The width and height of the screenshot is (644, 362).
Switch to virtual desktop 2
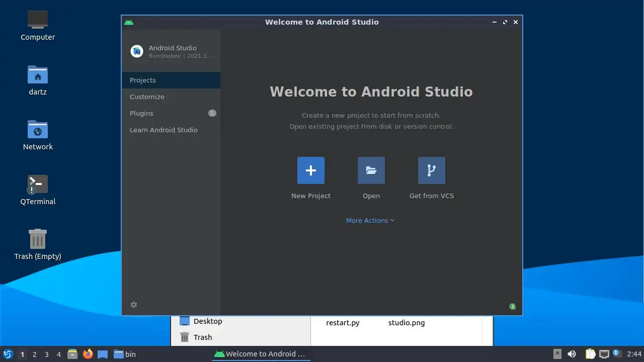coord(34,354)
